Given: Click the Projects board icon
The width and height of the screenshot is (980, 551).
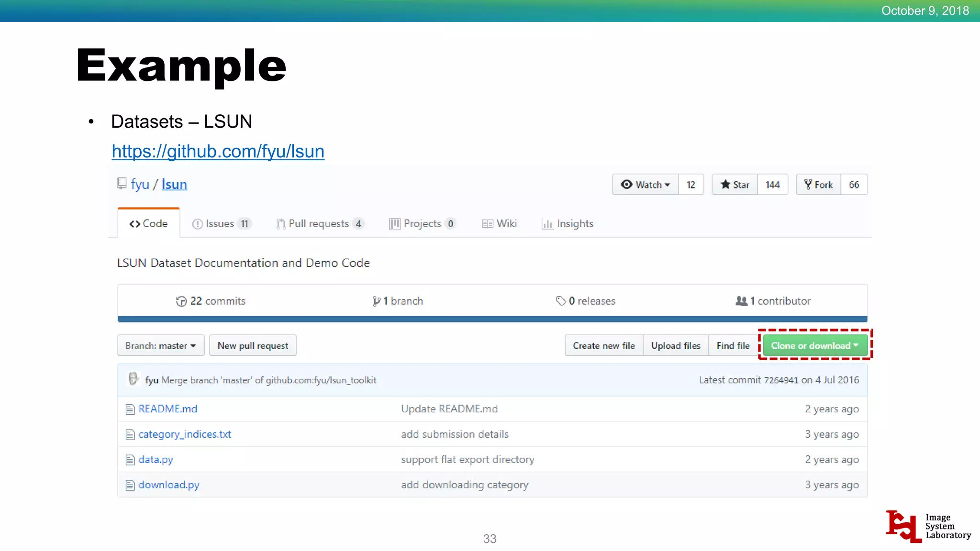Looking at the screenshot, I should 394,224.
